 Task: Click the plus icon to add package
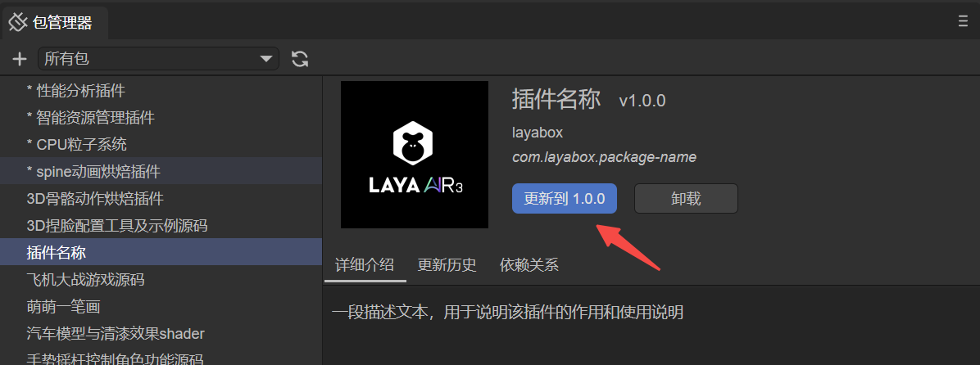pyautogui.click(x=20, y=59)
